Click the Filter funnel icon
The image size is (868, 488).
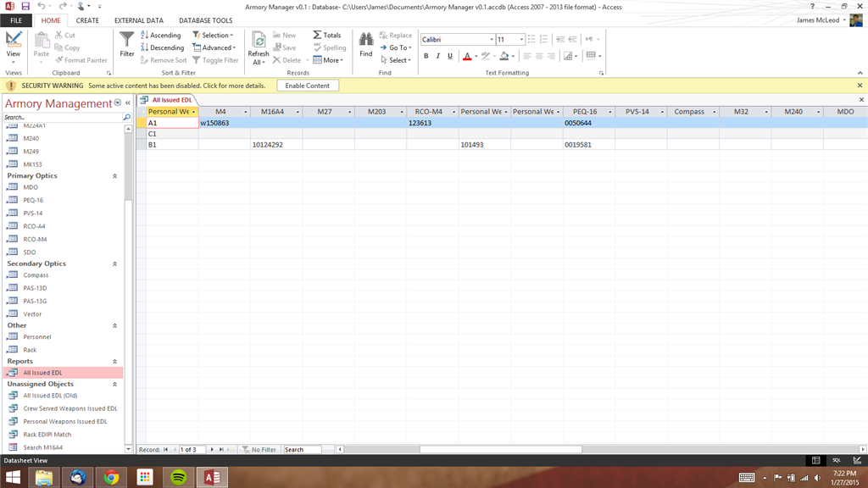tap(127, 44)
